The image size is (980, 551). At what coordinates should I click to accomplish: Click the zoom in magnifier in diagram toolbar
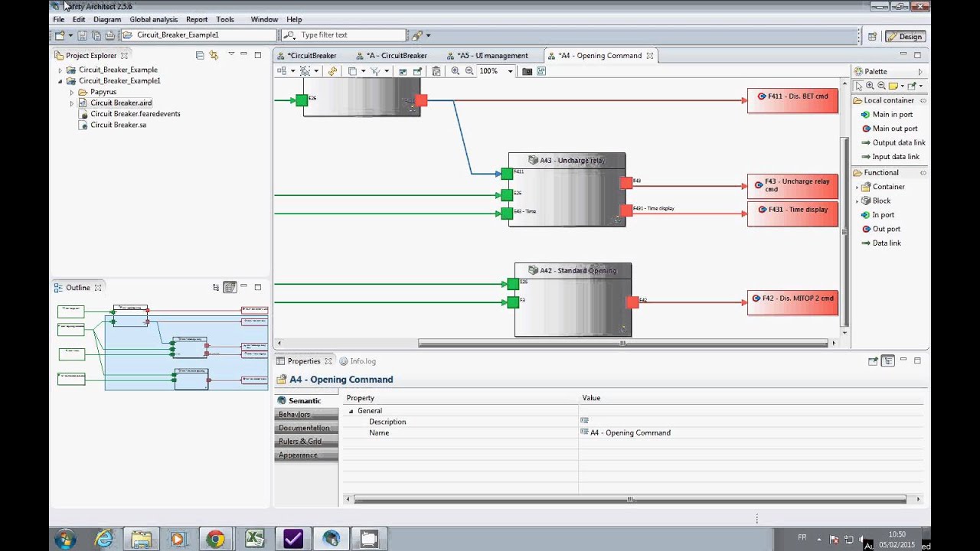click(456, 71)
